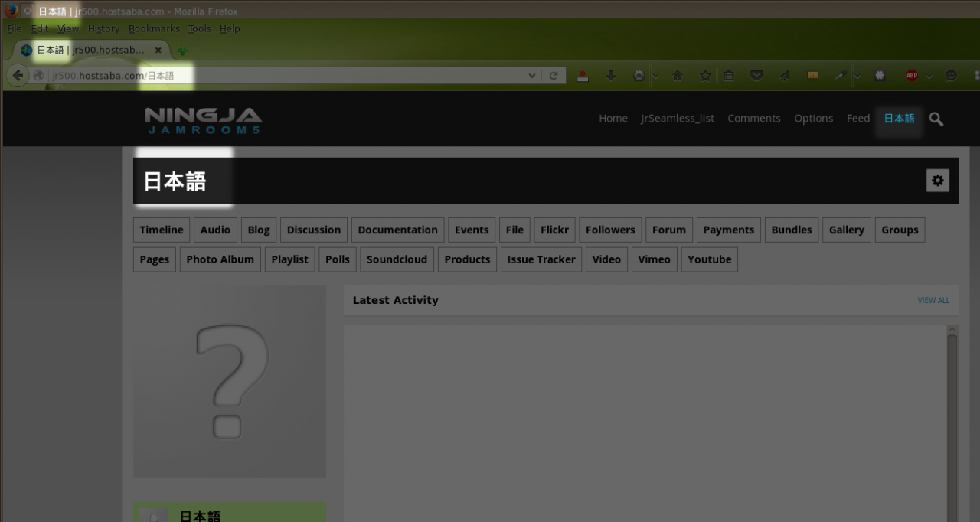Open 日本語 profile link in navigation
Image resolution: width=980 pixels, height=522 pixels.
click(x=899, y=118)
